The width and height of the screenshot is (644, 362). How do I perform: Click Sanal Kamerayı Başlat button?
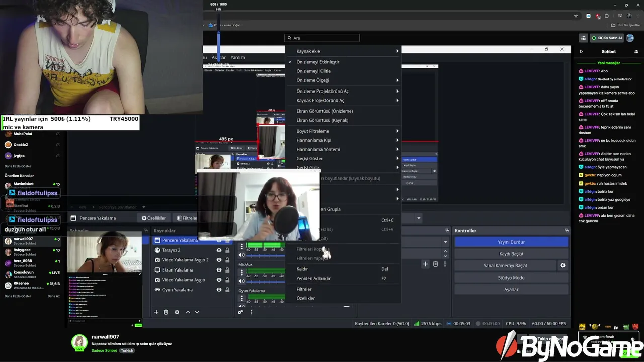pos(506,265)
